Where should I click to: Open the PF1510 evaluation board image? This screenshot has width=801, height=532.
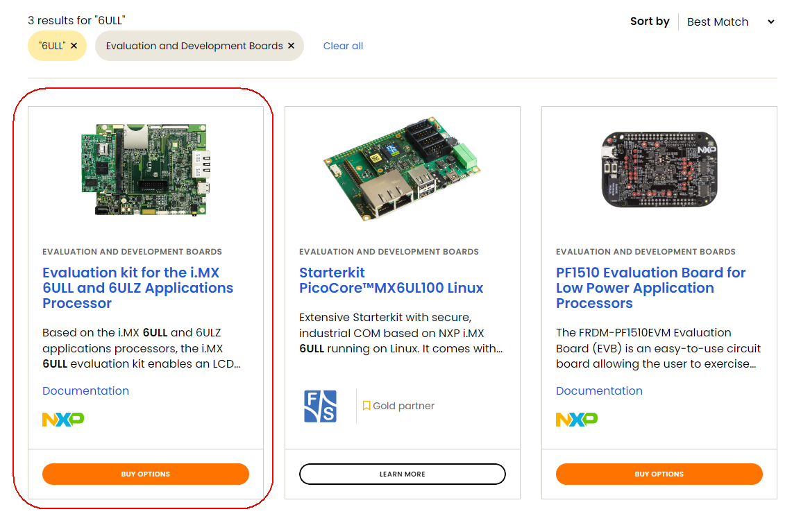(x=659, y=169)
